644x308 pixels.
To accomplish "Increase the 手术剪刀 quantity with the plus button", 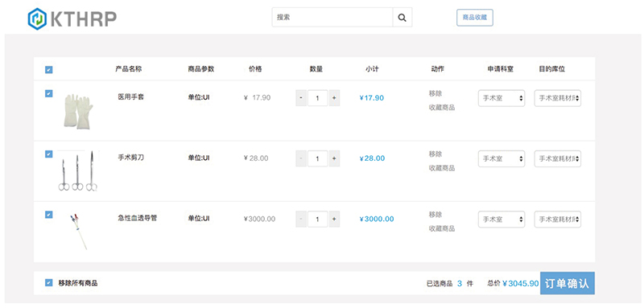I will pyautogui.click(x=334, y=158).
